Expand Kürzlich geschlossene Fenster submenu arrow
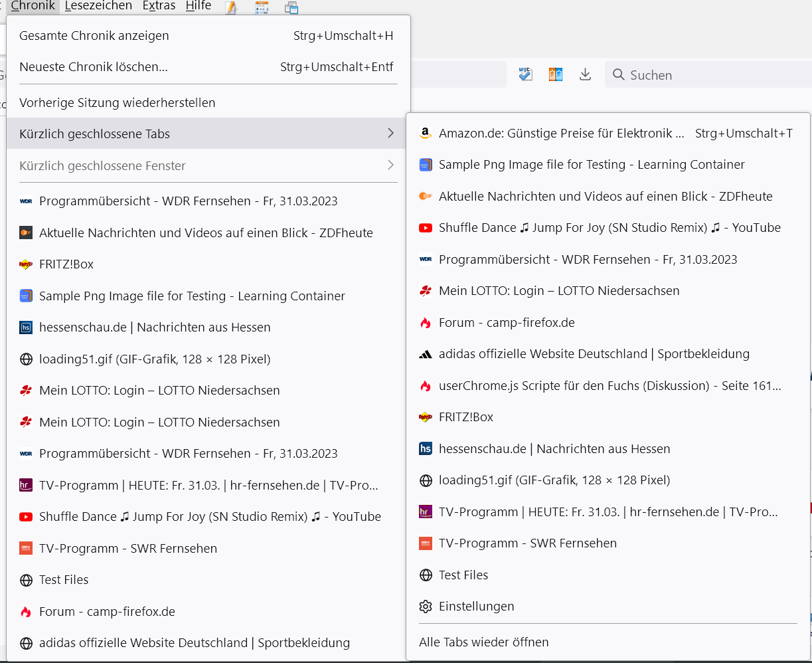 point(390,165)
